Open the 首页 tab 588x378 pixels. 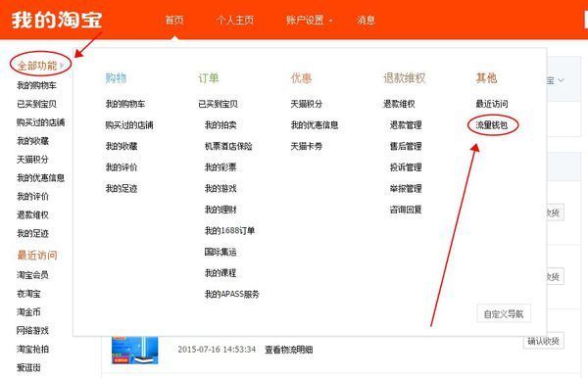pos(174,20)
